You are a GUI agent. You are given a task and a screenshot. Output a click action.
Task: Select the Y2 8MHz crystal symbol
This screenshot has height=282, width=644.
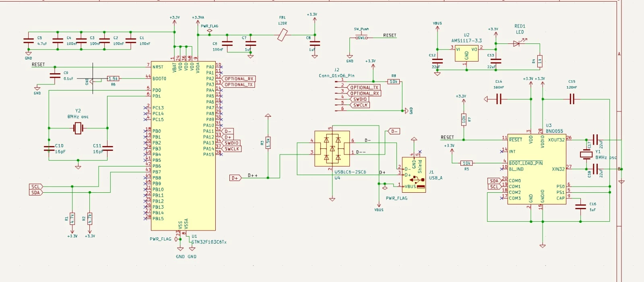(x=78, y=128)
